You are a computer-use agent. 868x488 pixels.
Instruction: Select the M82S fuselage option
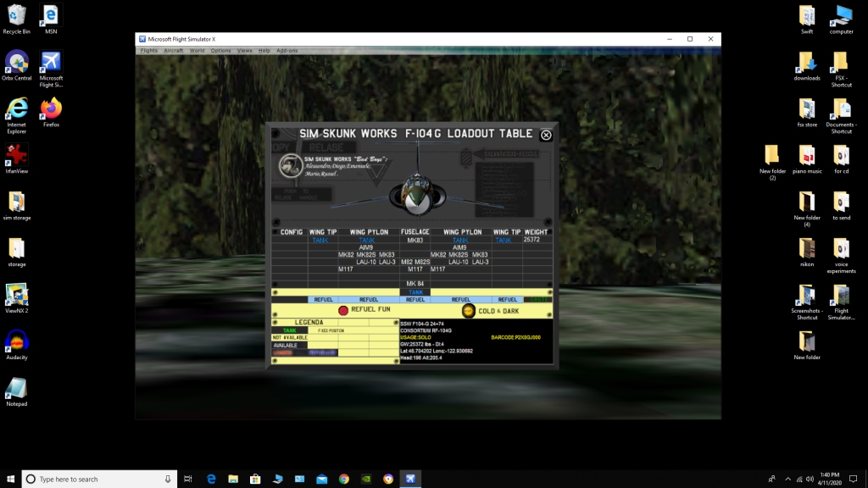coord(422,262)
